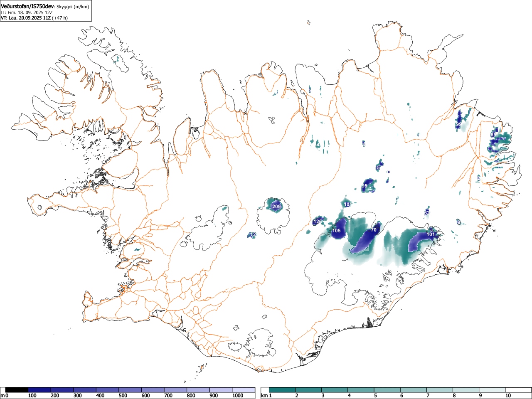This screenshot has height=399, width=532.
Task: Click the '101' visibility value on the map
Action: (431, 234)
